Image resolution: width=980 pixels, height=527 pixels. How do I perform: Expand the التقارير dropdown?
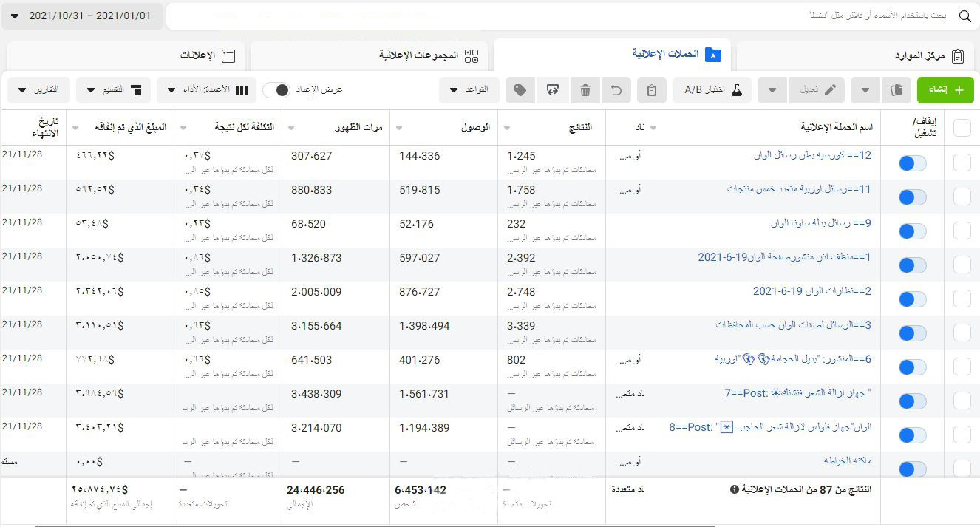[x=38, y=89]
